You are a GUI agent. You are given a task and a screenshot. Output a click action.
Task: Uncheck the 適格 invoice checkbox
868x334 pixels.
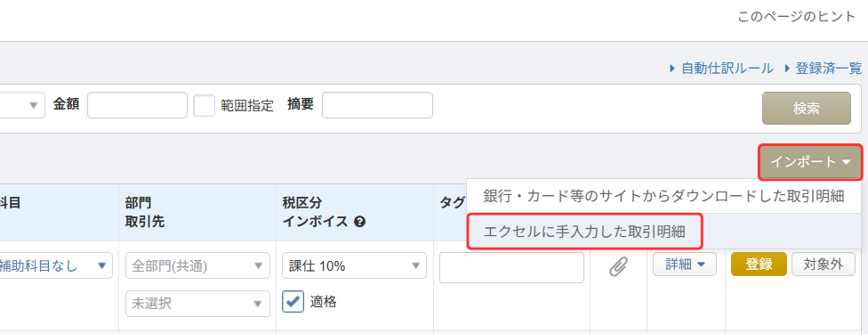[293, 301]
